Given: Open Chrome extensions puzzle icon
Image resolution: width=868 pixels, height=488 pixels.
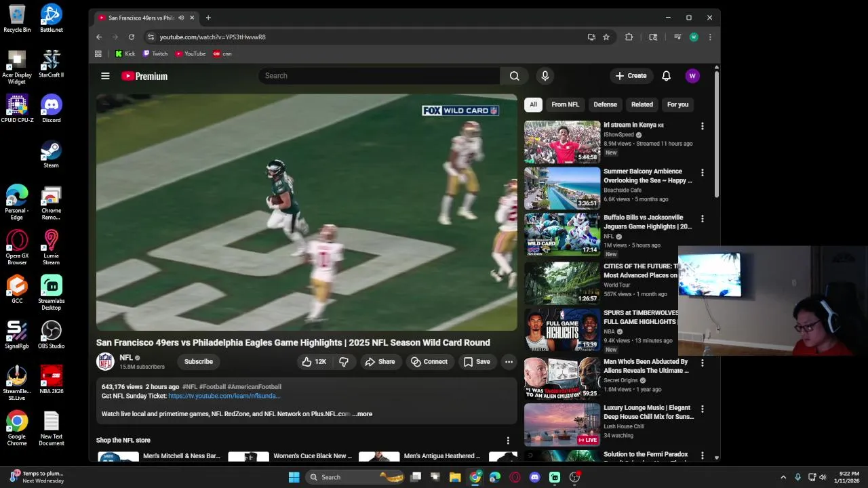Looking at the screenshot, I should (629, 37).
